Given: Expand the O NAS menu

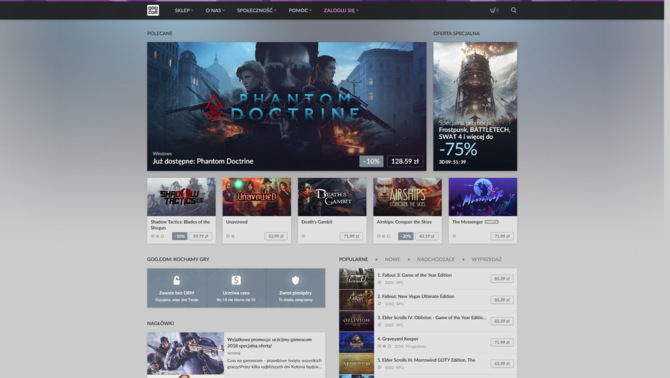Looking at the screenshot, I should tap(215, 10).
